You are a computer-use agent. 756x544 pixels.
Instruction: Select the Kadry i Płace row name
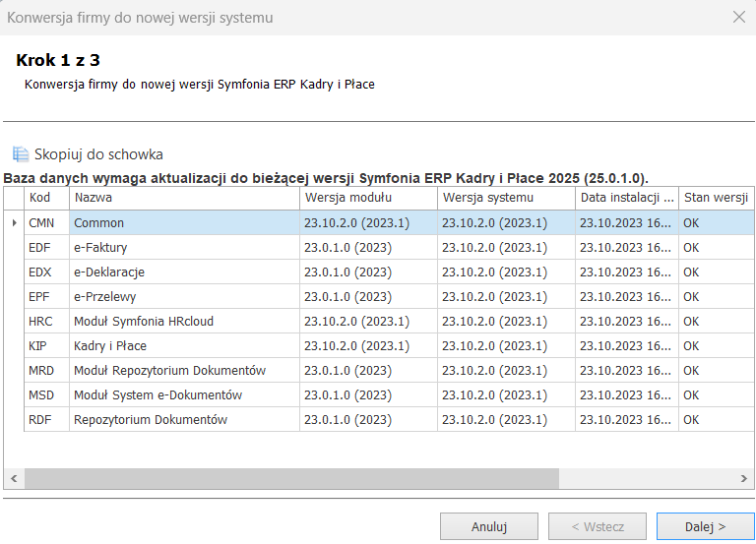(x=184, y=345)
